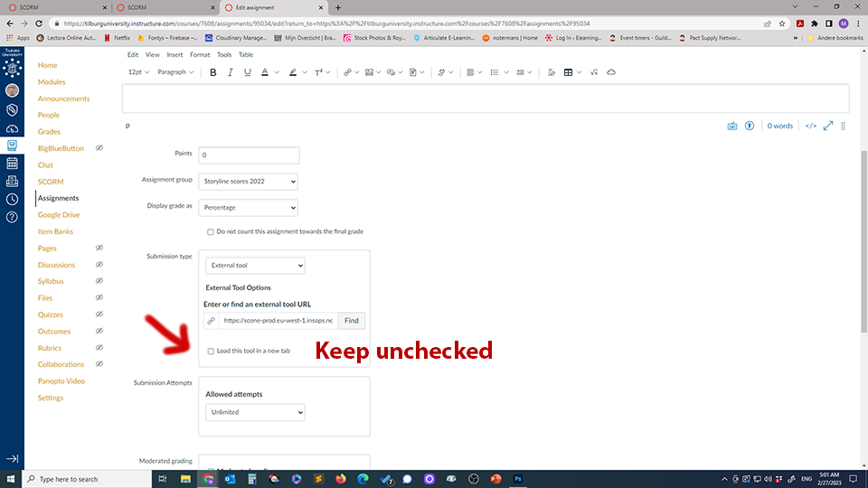The height and width of the screenshot is (488, 868).
Task: Open the image insert tool
Action: 369,72
